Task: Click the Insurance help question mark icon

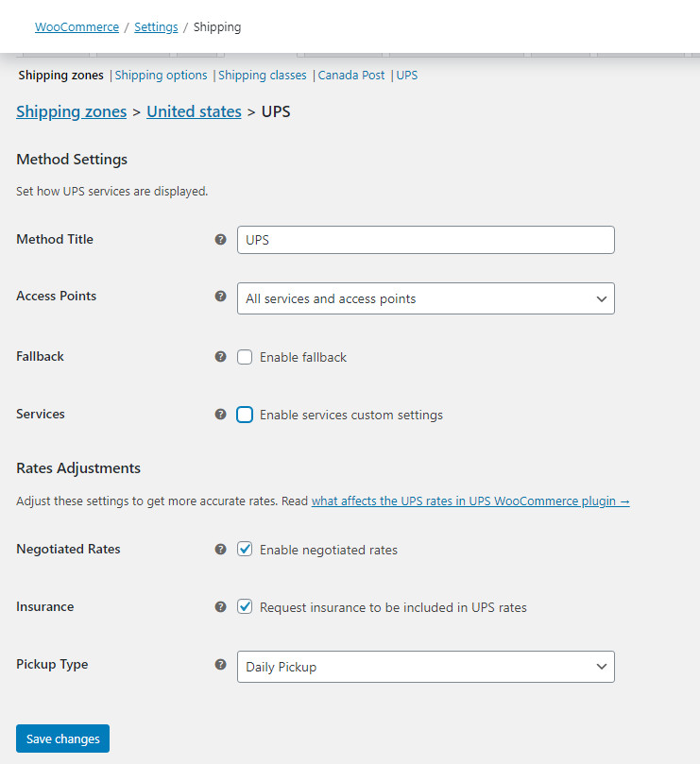Action: (220, 606)
